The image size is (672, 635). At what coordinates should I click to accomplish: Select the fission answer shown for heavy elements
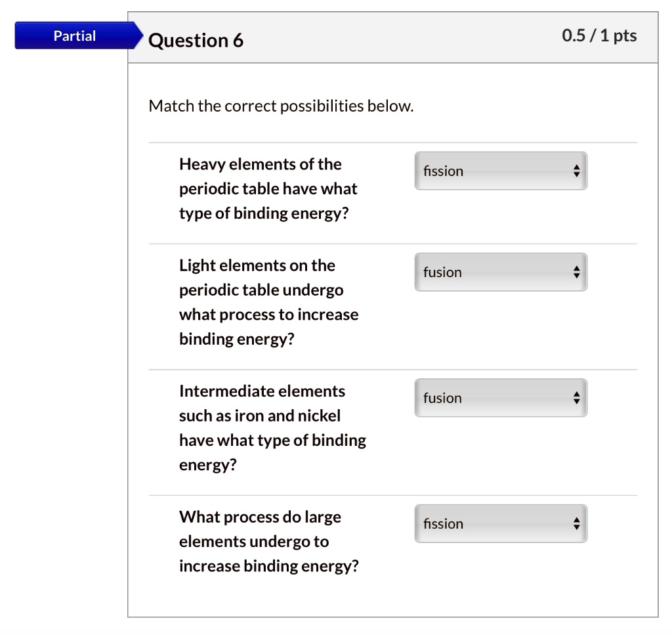pos(443,171)
